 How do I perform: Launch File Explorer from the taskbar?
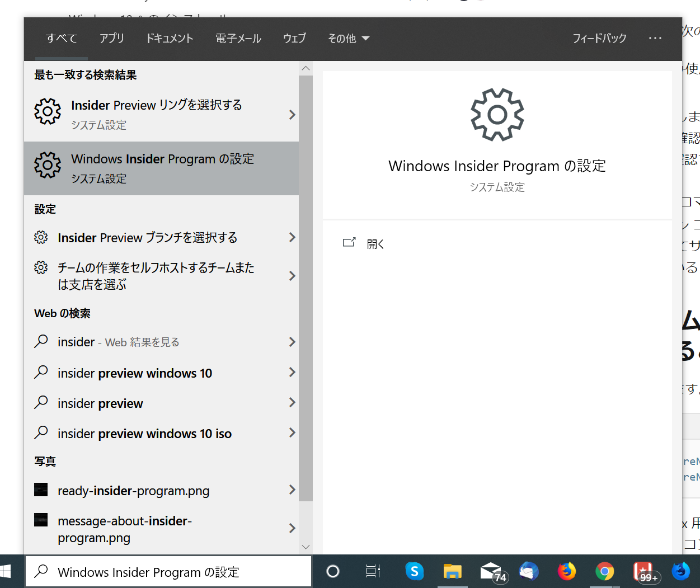pos(452,571)
